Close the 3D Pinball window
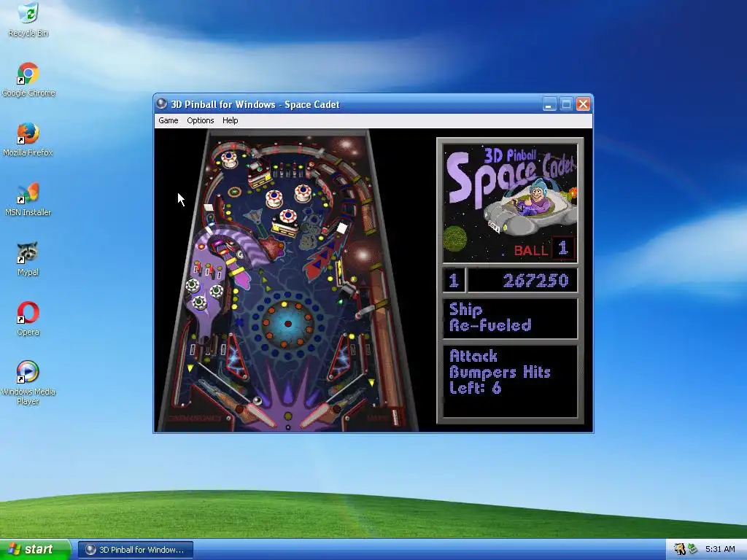Screen dimensions: 747x560 pos(583,104)
